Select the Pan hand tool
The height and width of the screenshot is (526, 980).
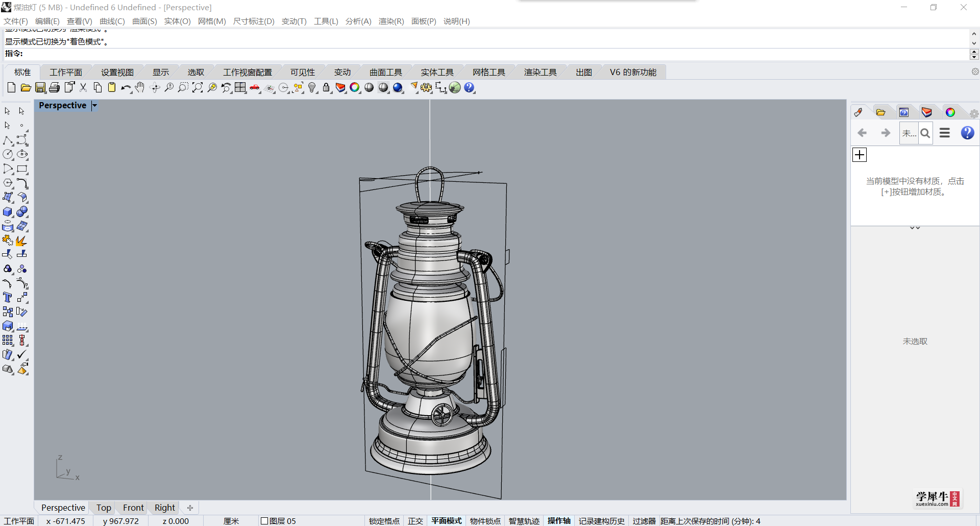tap(140, 88)
